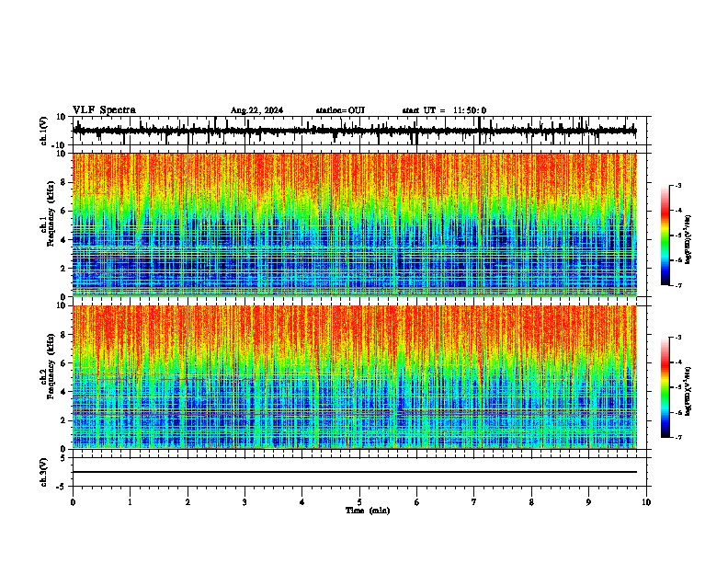The height and width of the screenshot is (563, 728).
Task: Click the ch.2 spectrogram frequency tick "4"
Action: click(x=63, y=392)
